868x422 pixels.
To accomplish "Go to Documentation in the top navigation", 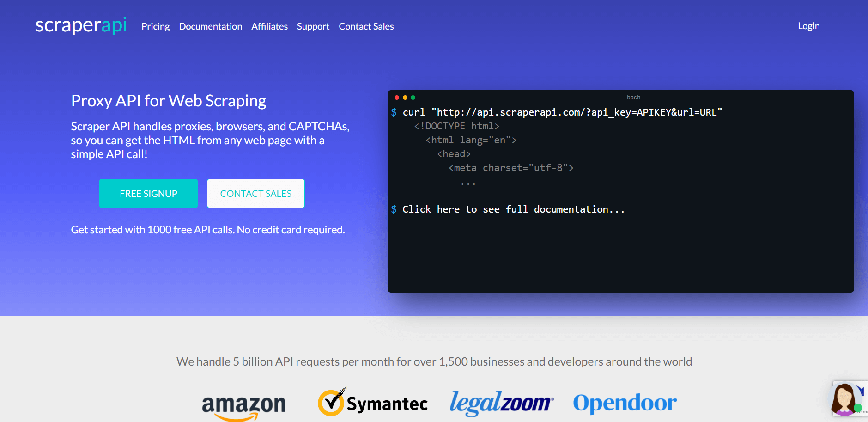I will coord(210,26).
